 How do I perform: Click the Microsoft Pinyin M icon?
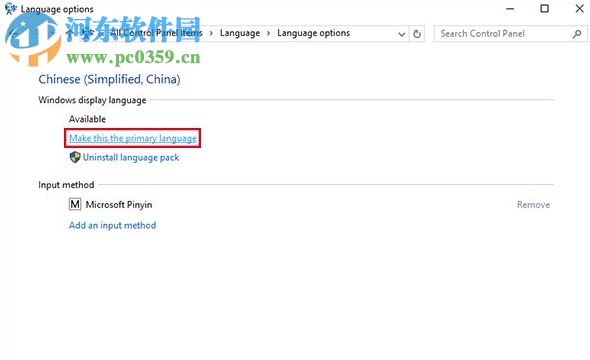pyautogui.click(x=75, y=204)
